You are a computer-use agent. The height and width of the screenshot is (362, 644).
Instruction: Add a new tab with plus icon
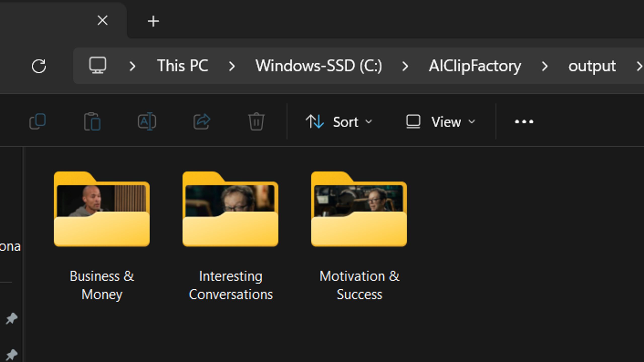pyautogui.click(x=153, y=21)
